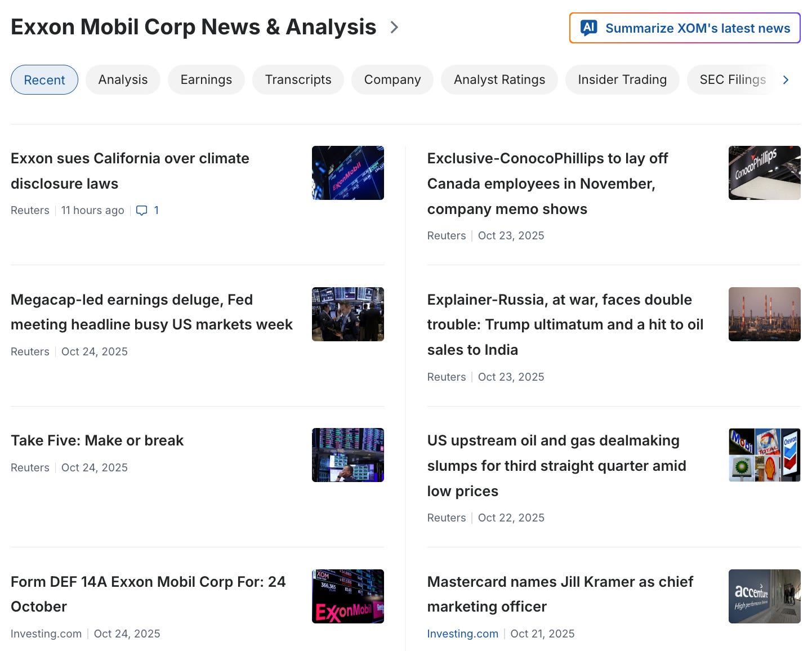Click refinery towers thumbnail of Russia explainer

[765, 314]
